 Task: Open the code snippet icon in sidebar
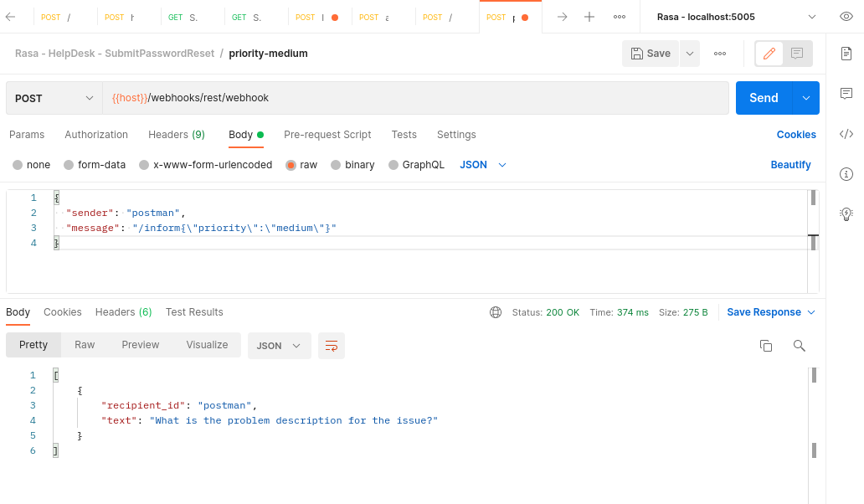point(846,134)
